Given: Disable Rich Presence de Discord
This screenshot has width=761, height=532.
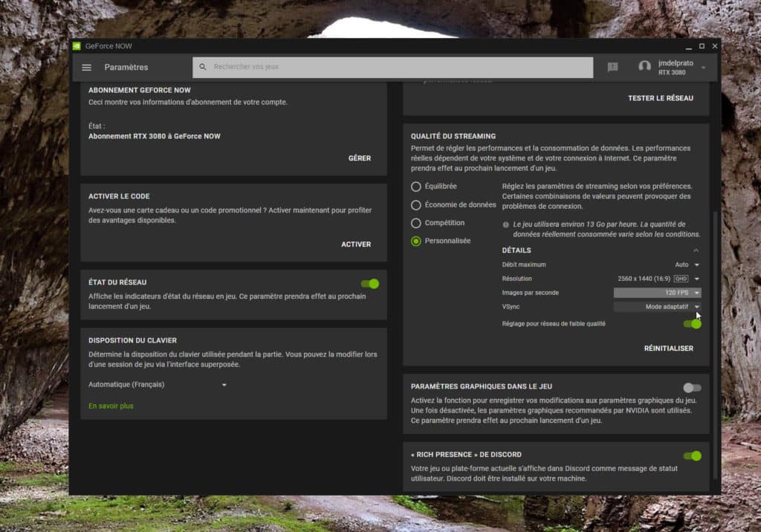Looking at the screenshot, I should pos(692,455).
